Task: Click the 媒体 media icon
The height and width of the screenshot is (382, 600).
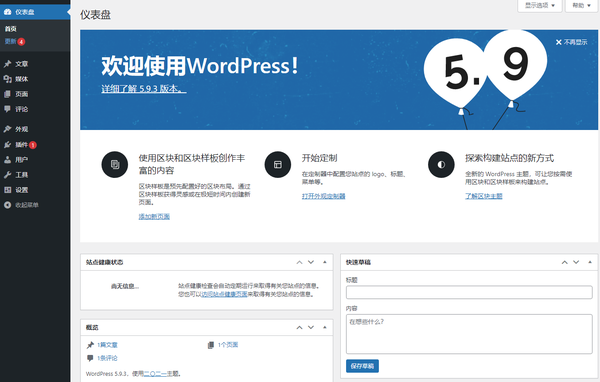Action: 7,79
